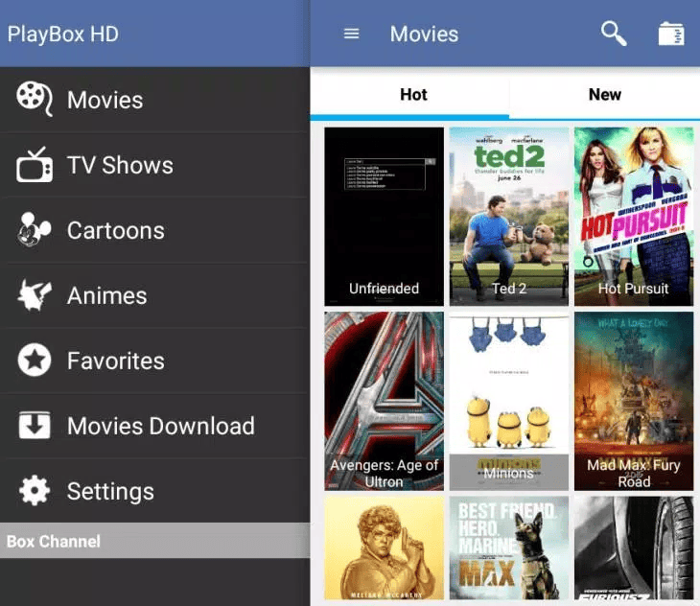Switch to the New tab

click(x=604, y=94)
